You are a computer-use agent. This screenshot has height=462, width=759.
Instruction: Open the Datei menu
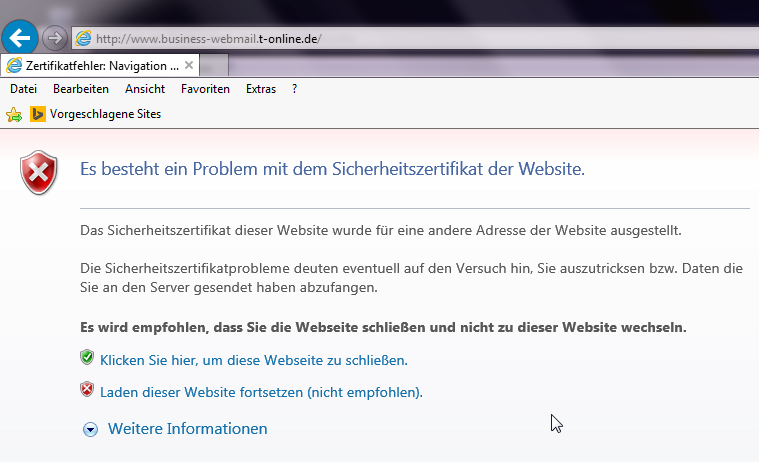point(23,89)
